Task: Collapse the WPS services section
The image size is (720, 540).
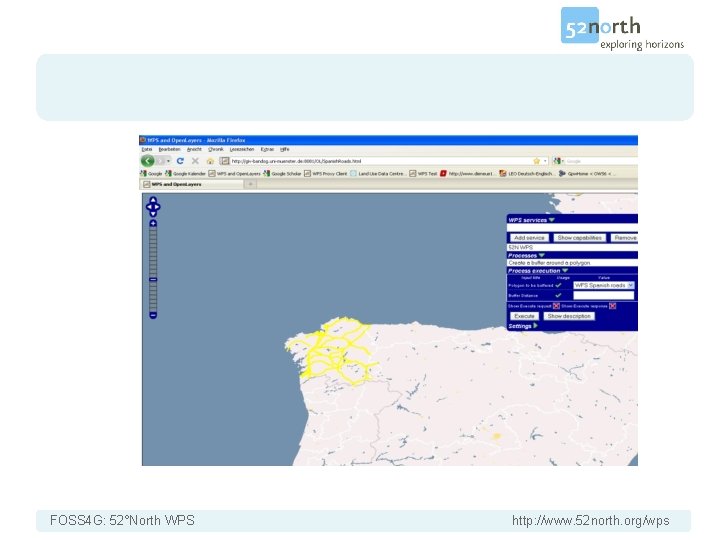Action: 552,219
